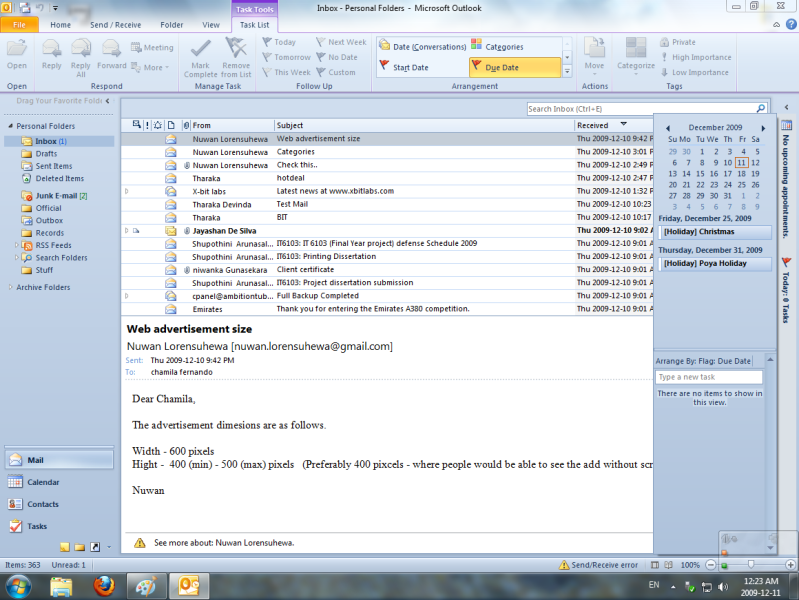Switch to the View tab
The width and height of the screenshot is (799, 600).
tap(211, 24)
